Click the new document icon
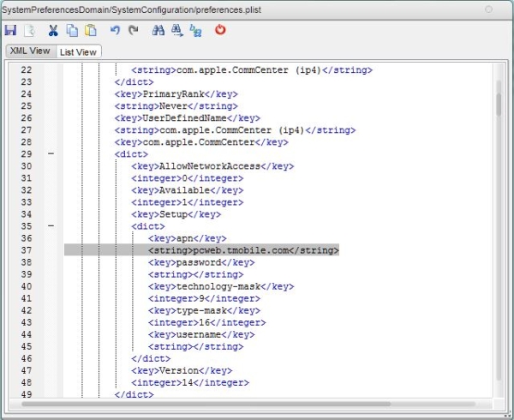This screenshot has width=514, height=420. (28, 30)
